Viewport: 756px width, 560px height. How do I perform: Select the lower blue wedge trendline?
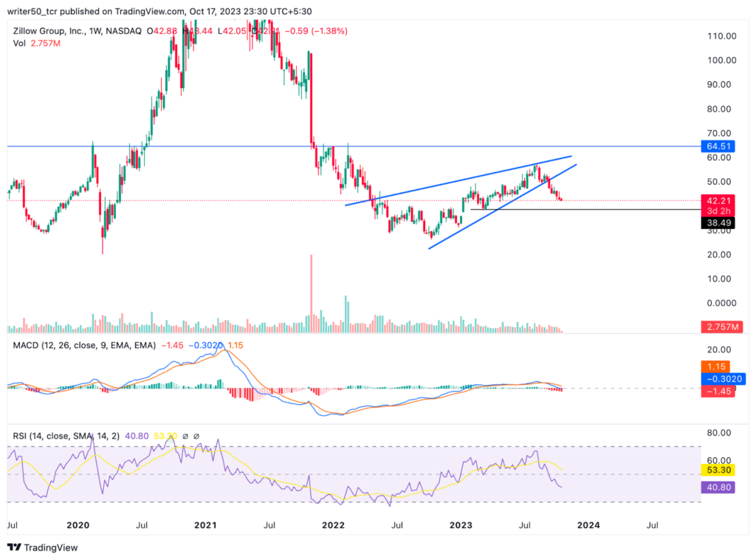(x=502, y=207)
